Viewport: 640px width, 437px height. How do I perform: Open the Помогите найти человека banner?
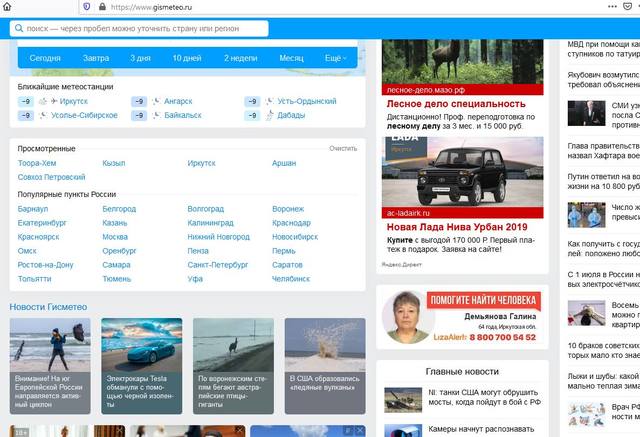tap(462, 317)
